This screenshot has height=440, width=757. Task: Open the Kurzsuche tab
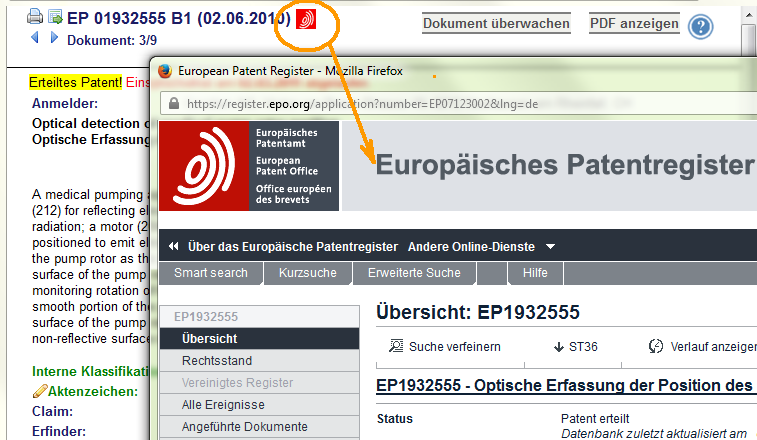pos(308,273)
